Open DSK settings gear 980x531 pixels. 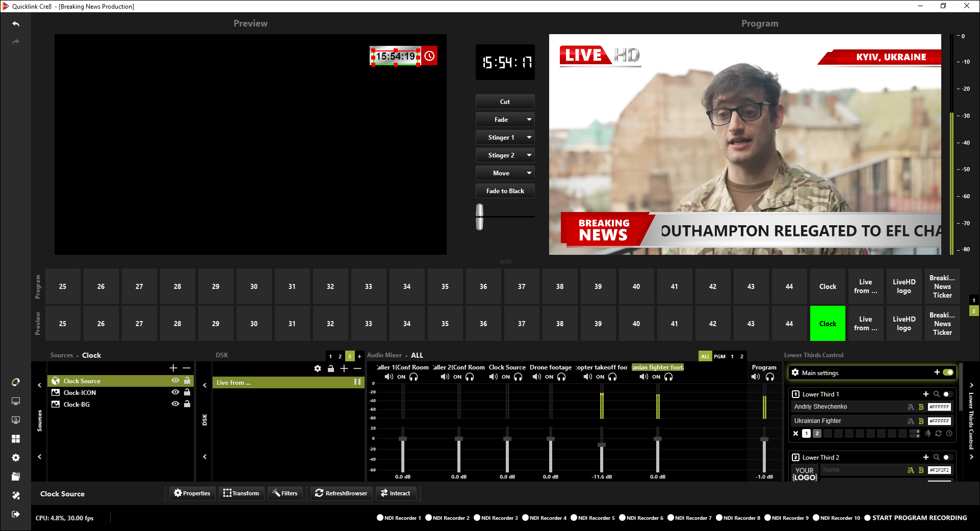[x=318, y=368]
